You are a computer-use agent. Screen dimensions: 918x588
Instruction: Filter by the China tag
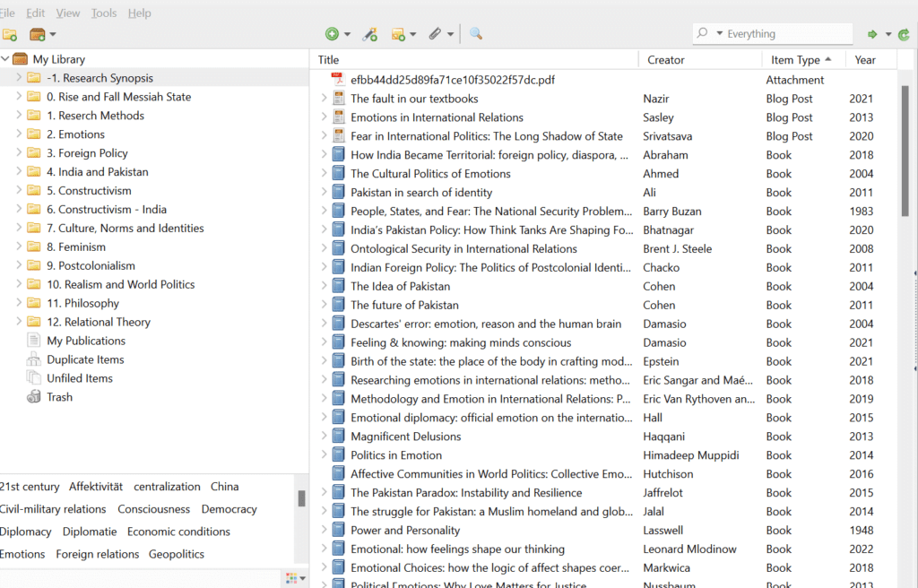click(225, 487)
